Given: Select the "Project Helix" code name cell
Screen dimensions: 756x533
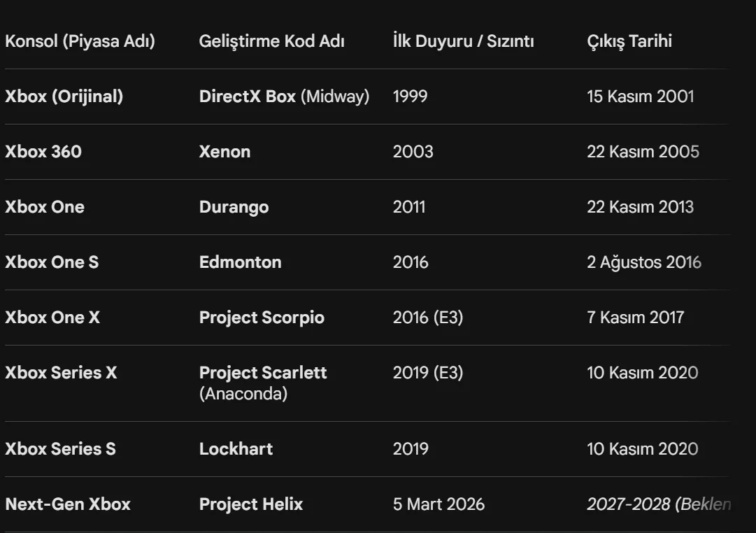Looking at the screenshot, I should (251, 504).
